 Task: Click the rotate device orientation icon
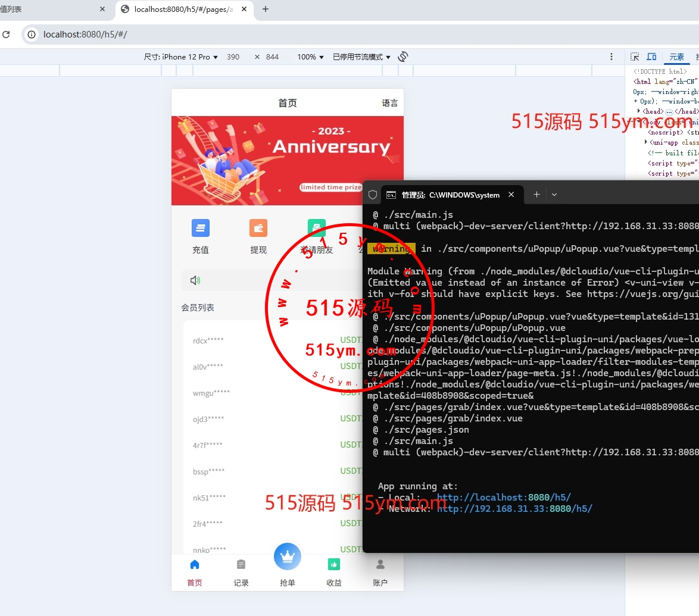coord(403,57)
